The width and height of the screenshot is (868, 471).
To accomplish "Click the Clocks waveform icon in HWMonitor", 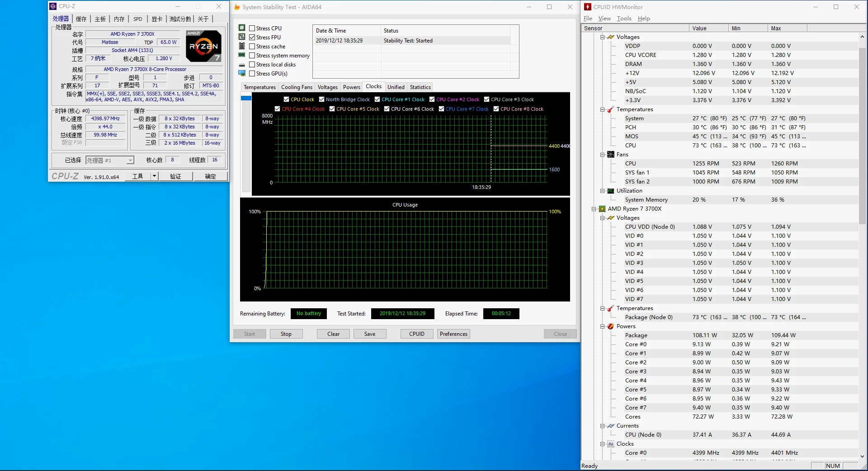I will tap(611, 444).
